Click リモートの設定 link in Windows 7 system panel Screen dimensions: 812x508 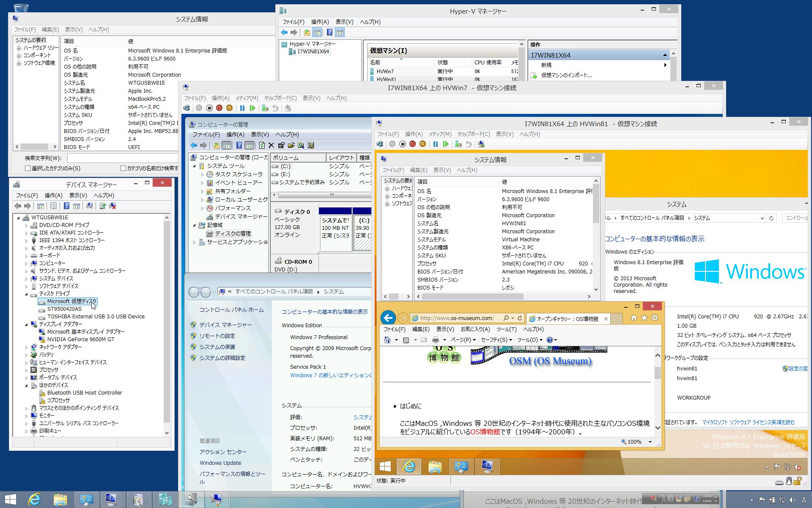point(217,336)
